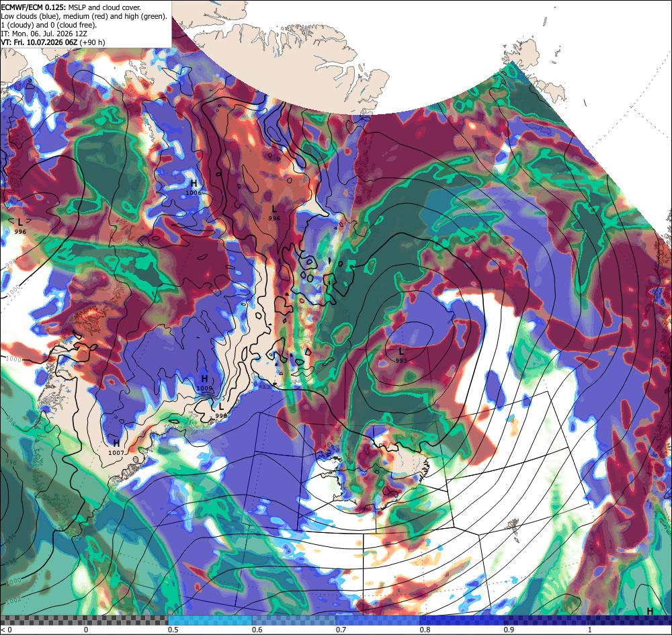Screen dimensions: 672x635
Task: Click the 0.6–0.7 colorbar segment
Action: 294,620
